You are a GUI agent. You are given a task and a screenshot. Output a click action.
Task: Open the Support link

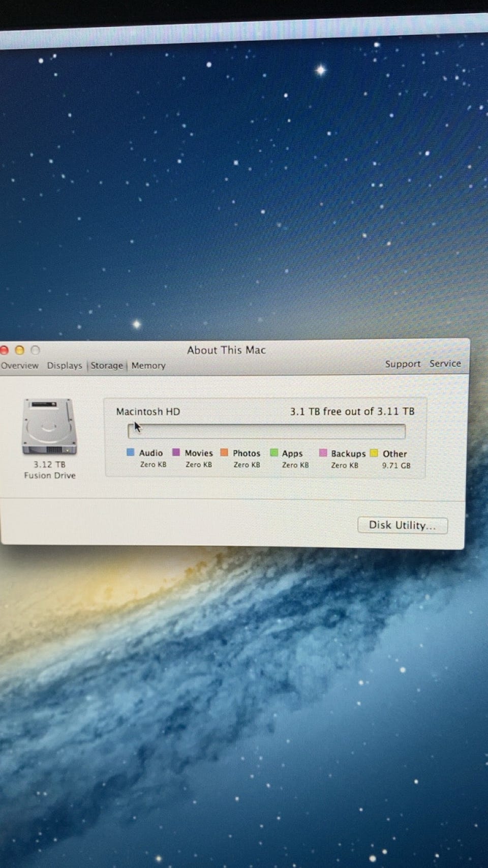(x=403, y=364)
